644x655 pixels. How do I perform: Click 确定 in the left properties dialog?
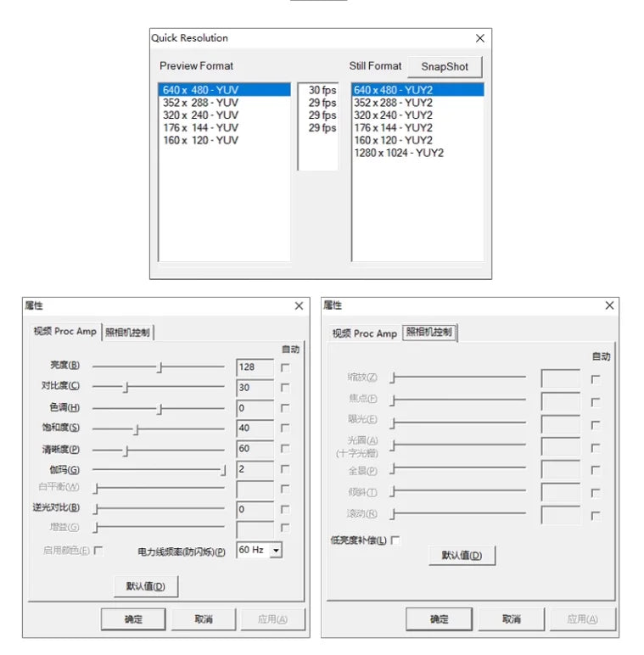(133, 619)
